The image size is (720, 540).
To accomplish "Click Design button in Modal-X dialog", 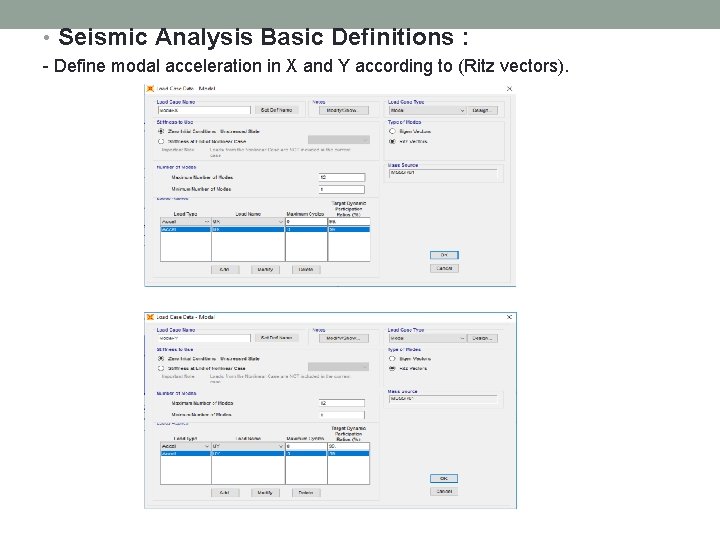I will click(482, 110).
